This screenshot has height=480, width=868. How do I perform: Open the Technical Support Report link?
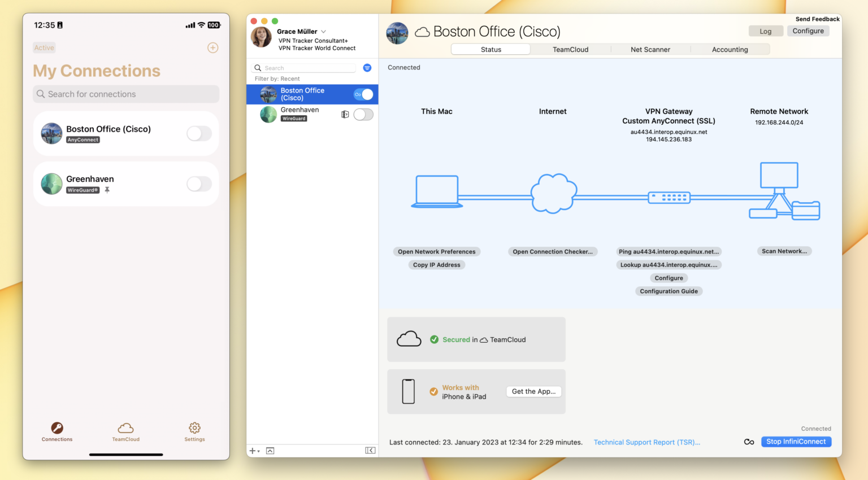point(646,442)
